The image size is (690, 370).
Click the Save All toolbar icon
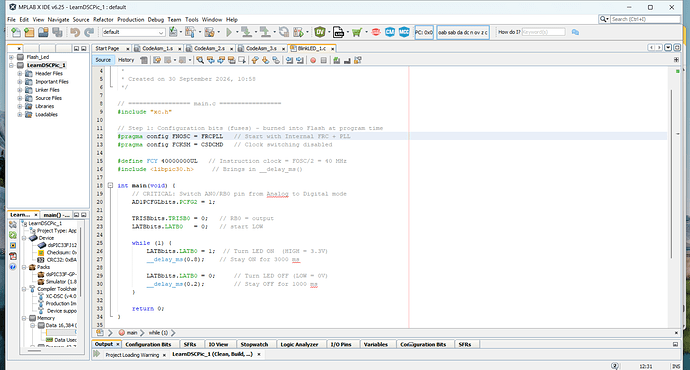point(57,32)
